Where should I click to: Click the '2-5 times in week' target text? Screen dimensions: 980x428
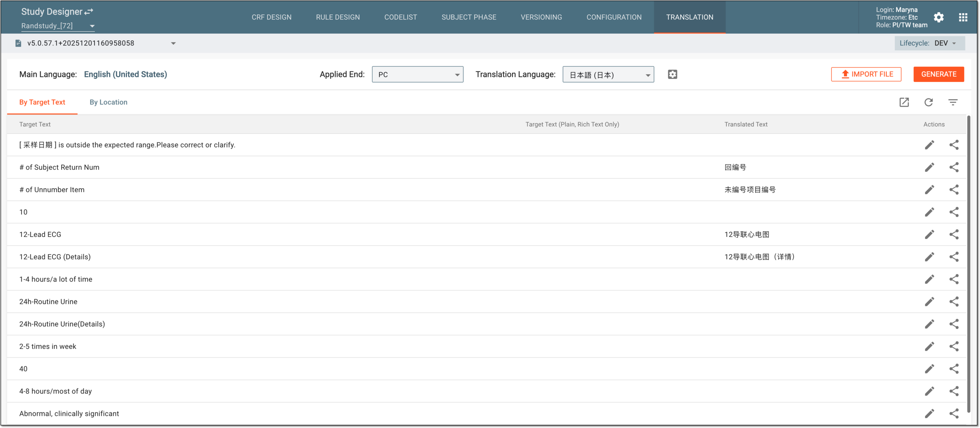click(x=47, y=346)
